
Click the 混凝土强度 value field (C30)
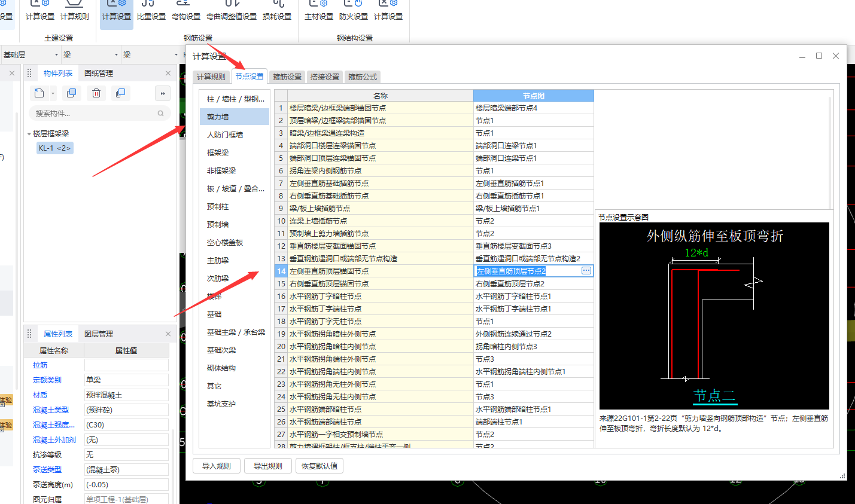click(x=126, y=425)
